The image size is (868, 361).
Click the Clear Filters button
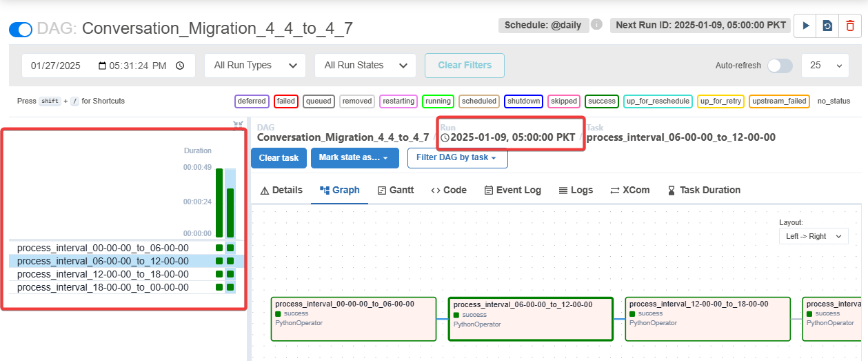(x=464, y=66)
